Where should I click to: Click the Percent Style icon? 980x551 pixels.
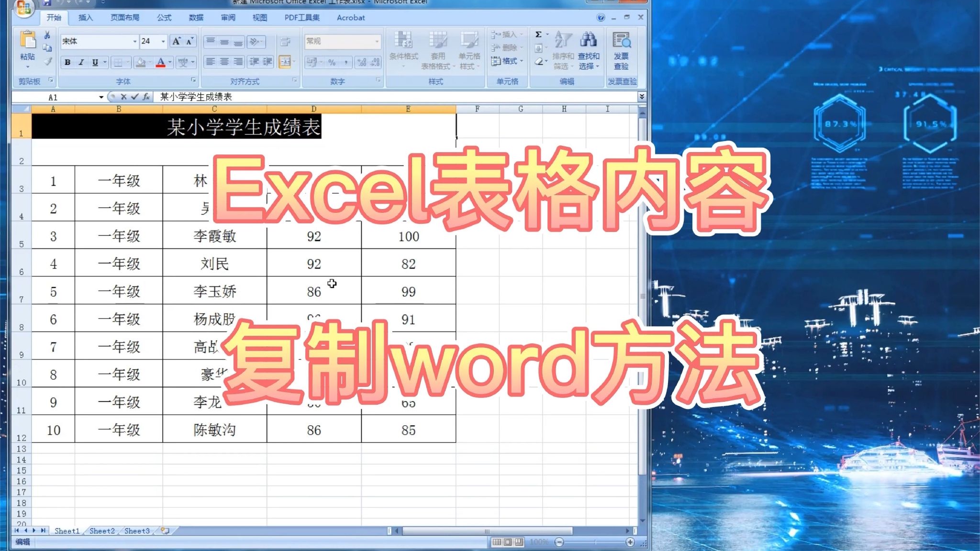point(332,62)
